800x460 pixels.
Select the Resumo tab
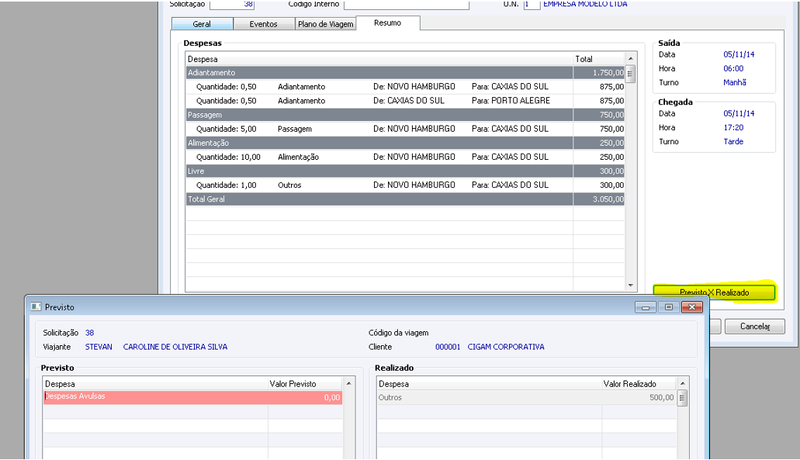pos(388,23)
